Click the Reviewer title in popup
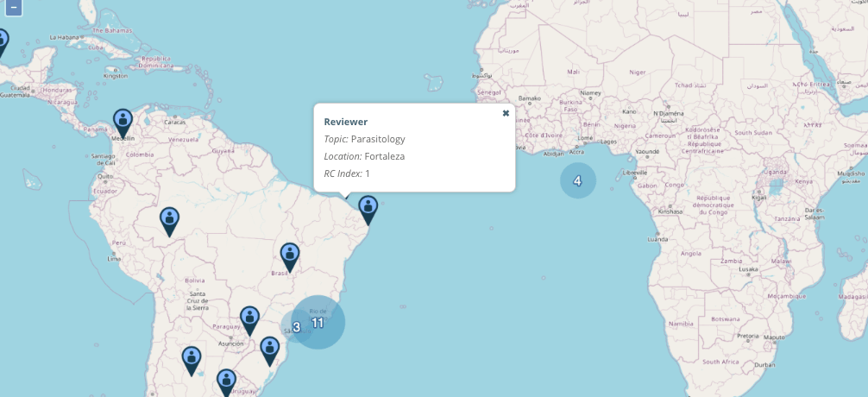 [345, 122]
